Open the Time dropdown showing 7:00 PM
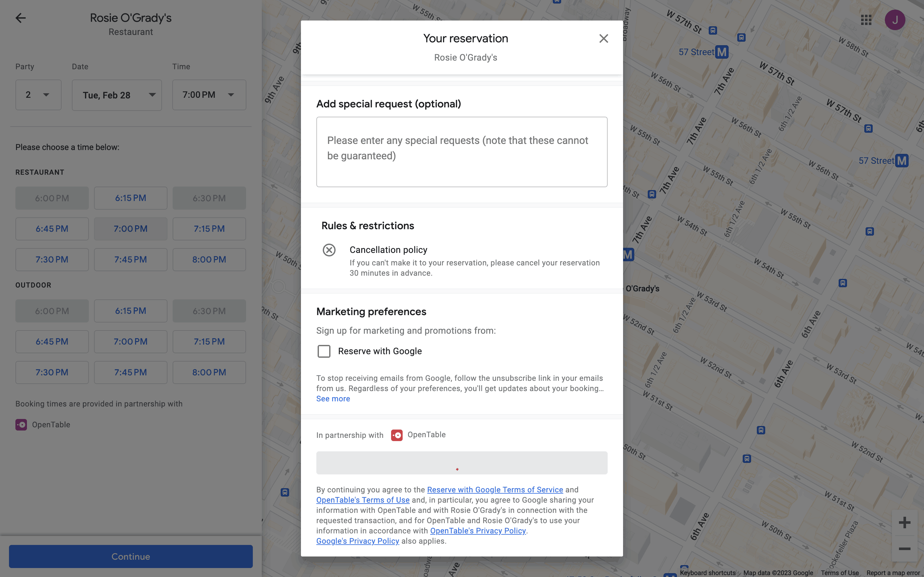The image size is (924, 577). coord(209,95)
